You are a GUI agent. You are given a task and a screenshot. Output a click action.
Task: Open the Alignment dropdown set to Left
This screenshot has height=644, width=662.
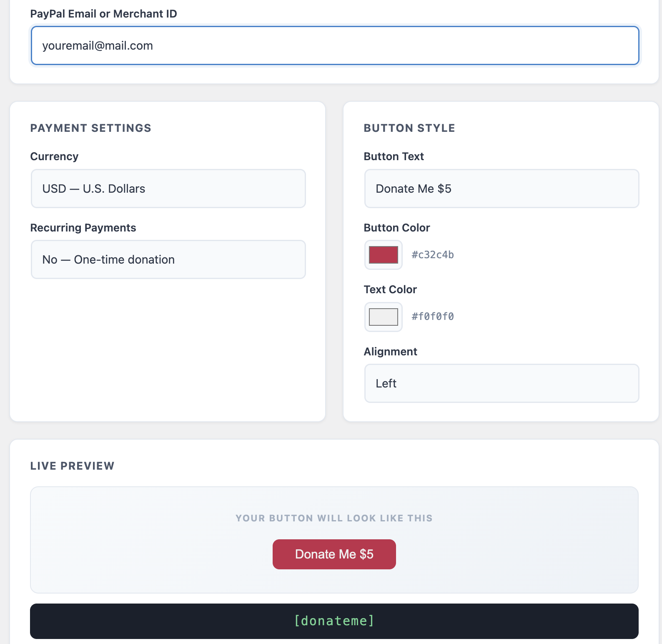[502, 383]
